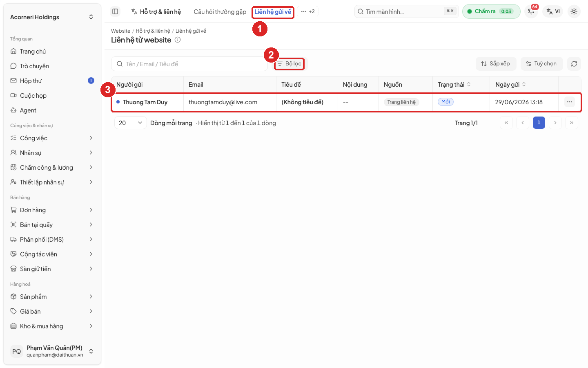The image size is (588, 368).
Task: Open the rows per page dropdown
Action: pos(130,123)
